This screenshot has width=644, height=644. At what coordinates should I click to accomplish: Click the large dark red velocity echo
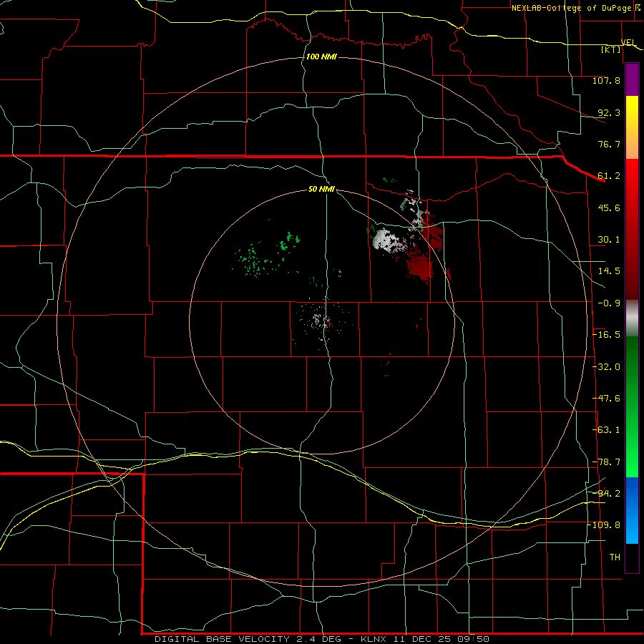click(x=420, y=266)
